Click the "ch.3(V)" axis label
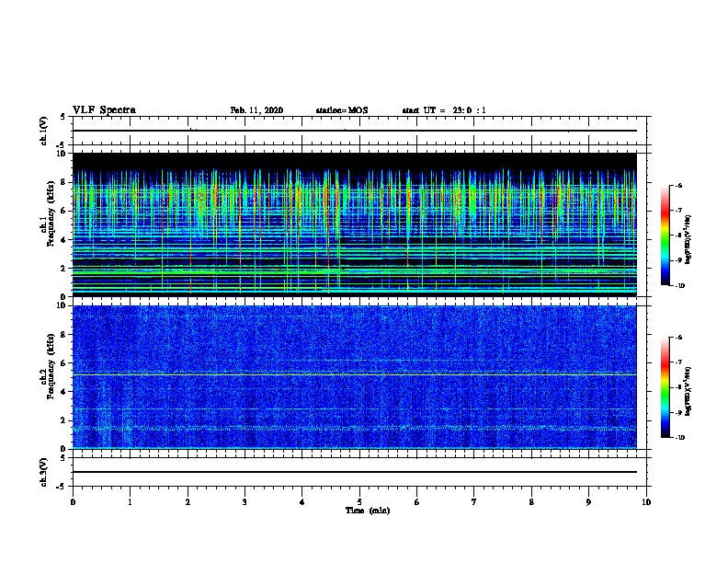Viewport: 728px width, 563px height. 43,472
